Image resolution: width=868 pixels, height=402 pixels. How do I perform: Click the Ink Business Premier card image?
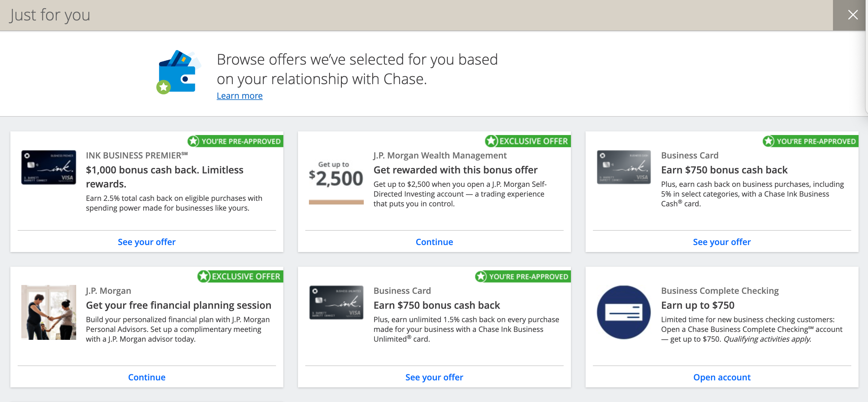48,167
